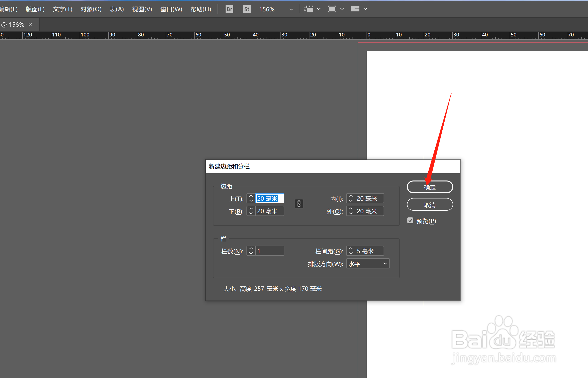
Task: Open the 版面(L) menu
Action: (35, 9)
